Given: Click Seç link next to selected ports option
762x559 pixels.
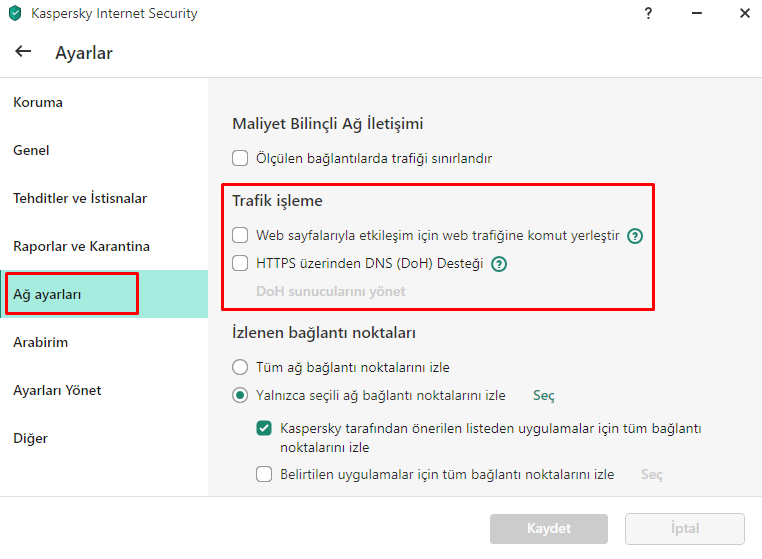Looking at the screenshot, I should point(543,395).
